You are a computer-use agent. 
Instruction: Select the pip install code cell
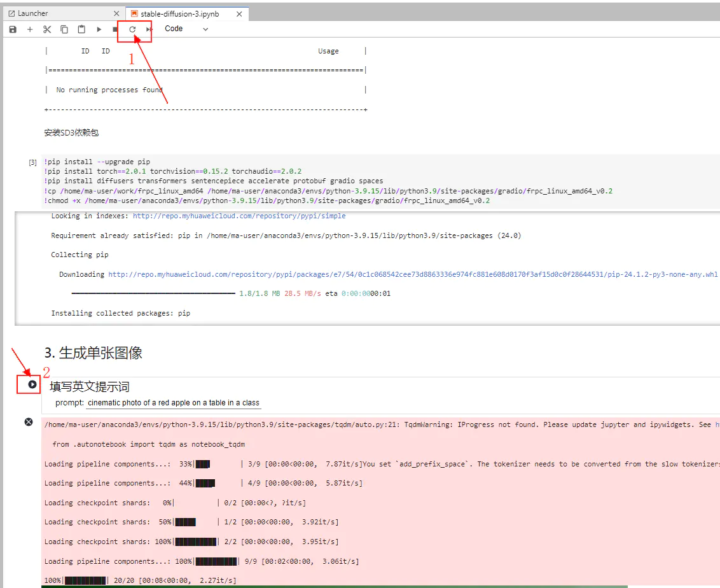pos(380,181)
